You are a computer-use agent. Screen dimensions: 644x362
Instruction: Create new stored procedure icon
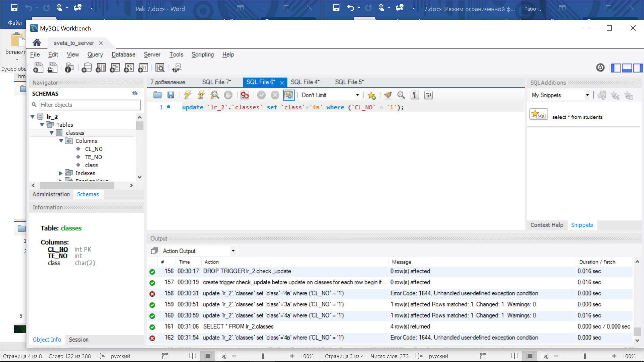[129, 68]
